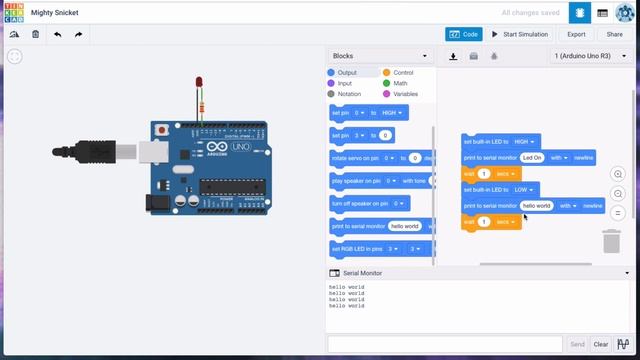Select the resistor on the LED leg

coord(202,108)
